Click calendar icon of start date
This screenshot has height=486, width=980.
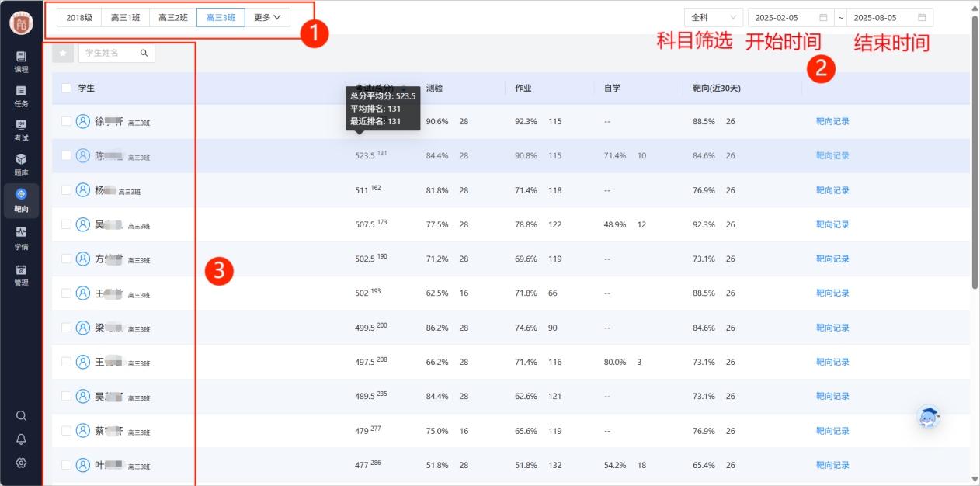tap(823, 17)
